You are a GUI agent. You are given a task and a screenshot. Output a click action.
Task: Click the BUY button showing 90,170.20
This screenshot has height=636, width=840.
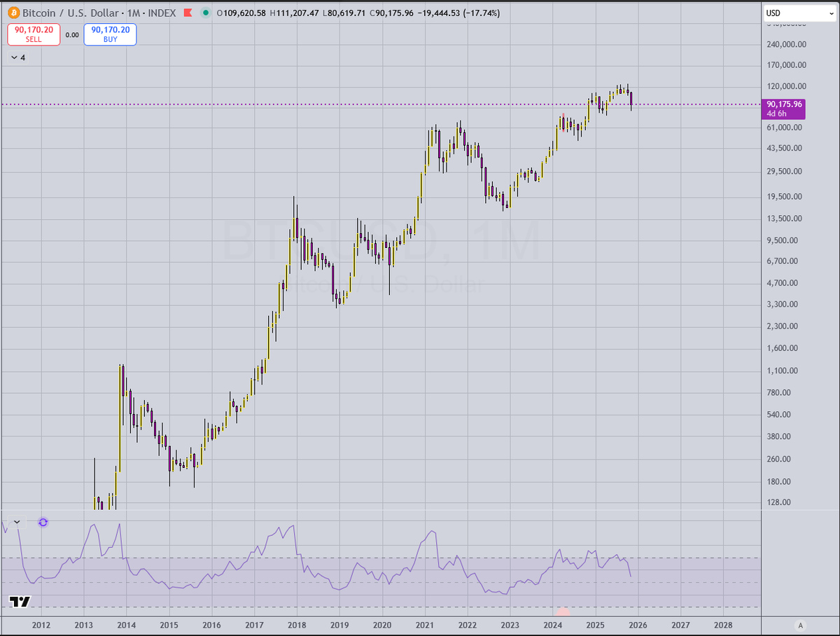[x=110, y=34]
